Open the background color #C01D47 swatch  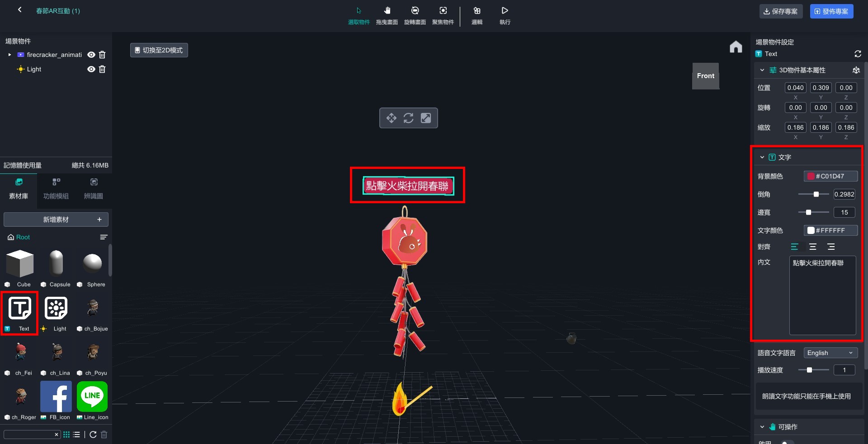[x=811, y=176]
